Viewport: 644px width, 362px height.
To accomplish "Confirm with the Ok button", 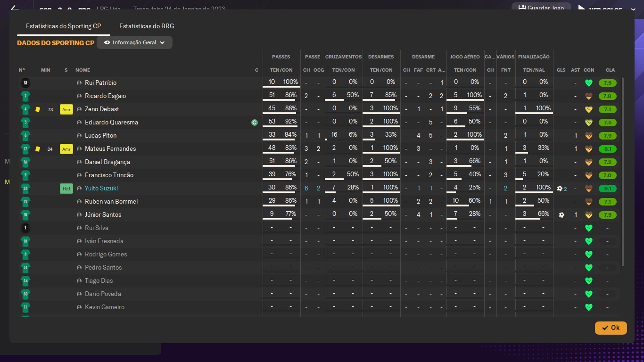I will tap(611, 328).
